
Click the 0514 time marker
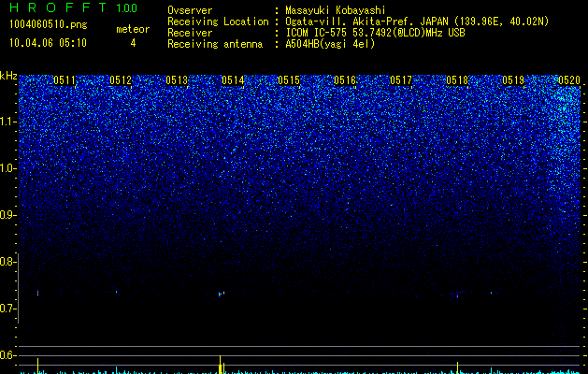233,80
